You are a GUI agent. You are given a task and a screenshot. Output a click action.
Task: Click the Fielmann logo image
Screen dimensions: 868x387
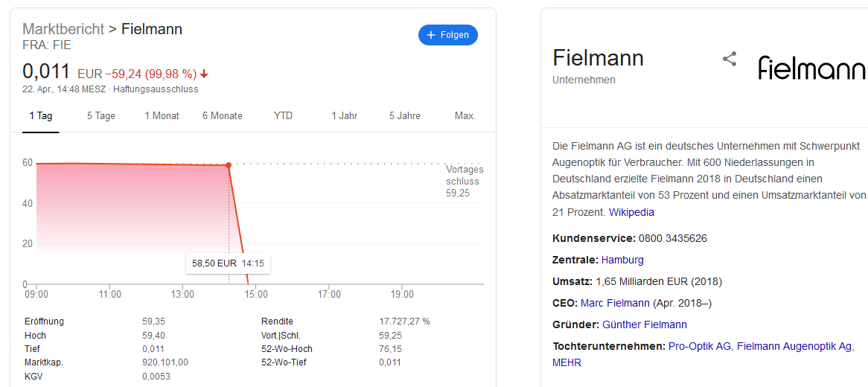coord(811,68)
